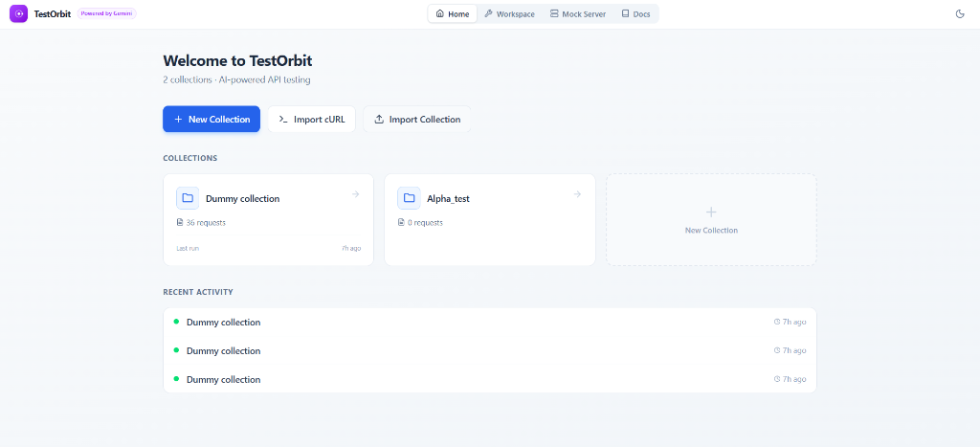Open the second Dummy collection activity row
The image size is (980, 447).
[x=489, y=350]
